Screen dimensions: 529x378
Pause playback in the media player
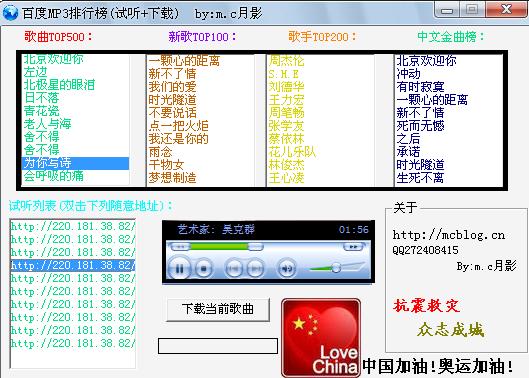pos(179,269)
